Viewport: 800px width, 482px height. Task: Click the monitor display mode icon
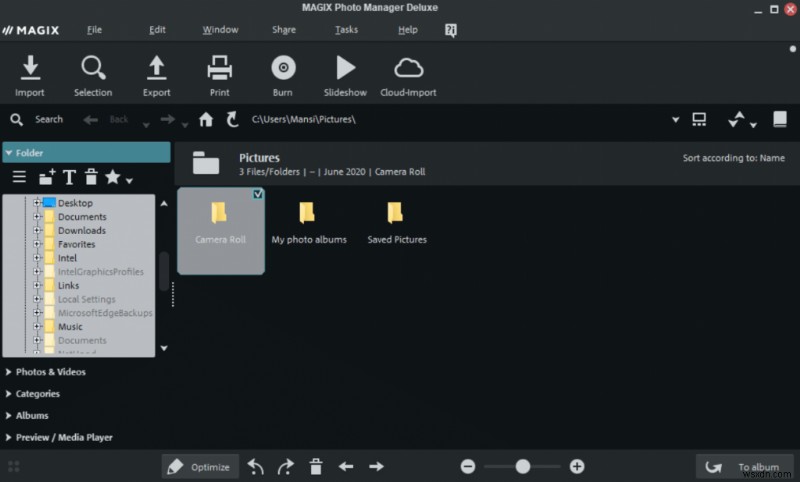tap(699, 119)
